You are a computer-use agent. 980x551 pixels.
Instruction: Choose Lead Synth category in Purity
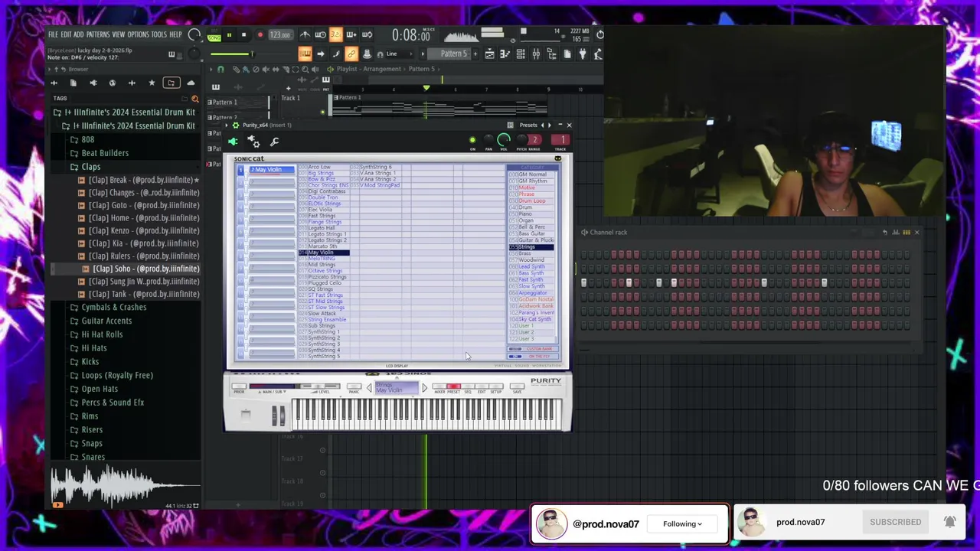click(x=531, y=266)
